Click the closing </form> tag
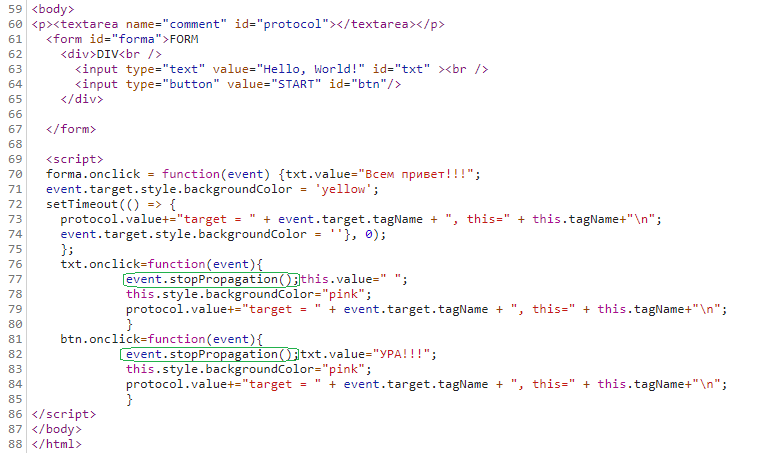Viewport: 766px width, 453px height. 71,129
